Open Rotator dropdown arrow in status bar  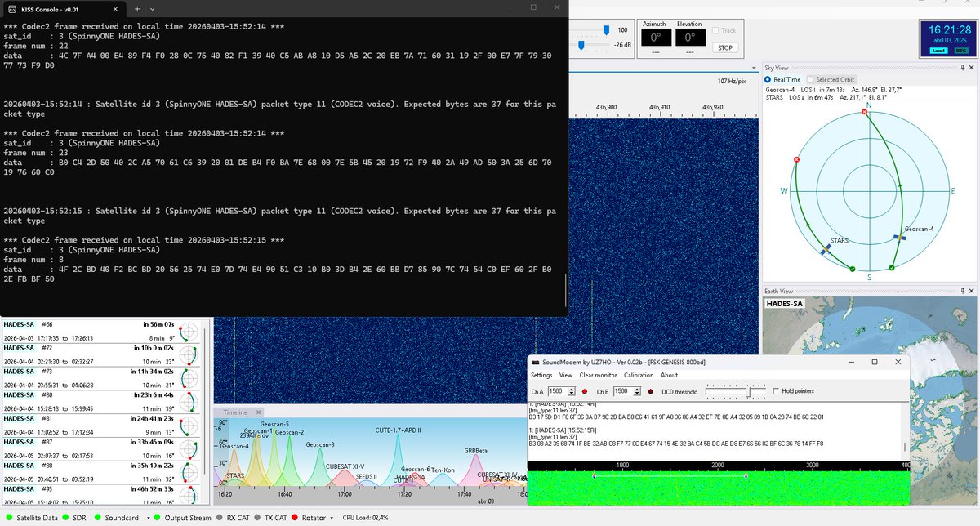pos(332,518)
